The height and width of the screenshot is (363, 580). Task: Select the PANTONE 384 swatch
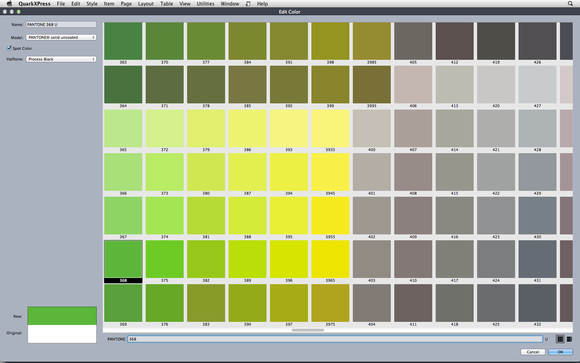(247, 41)
